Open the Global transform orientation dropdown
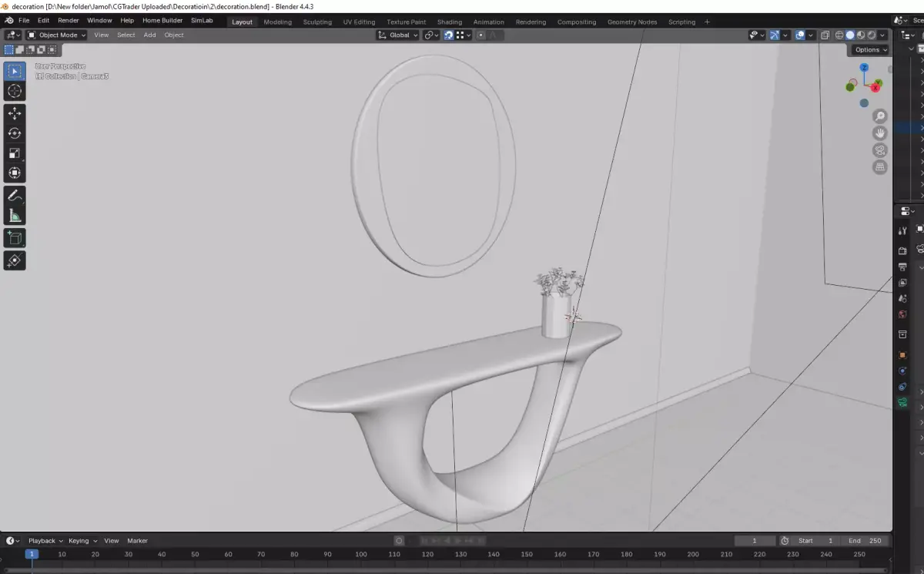Screen dimensions: 924x574 point(398,35)
